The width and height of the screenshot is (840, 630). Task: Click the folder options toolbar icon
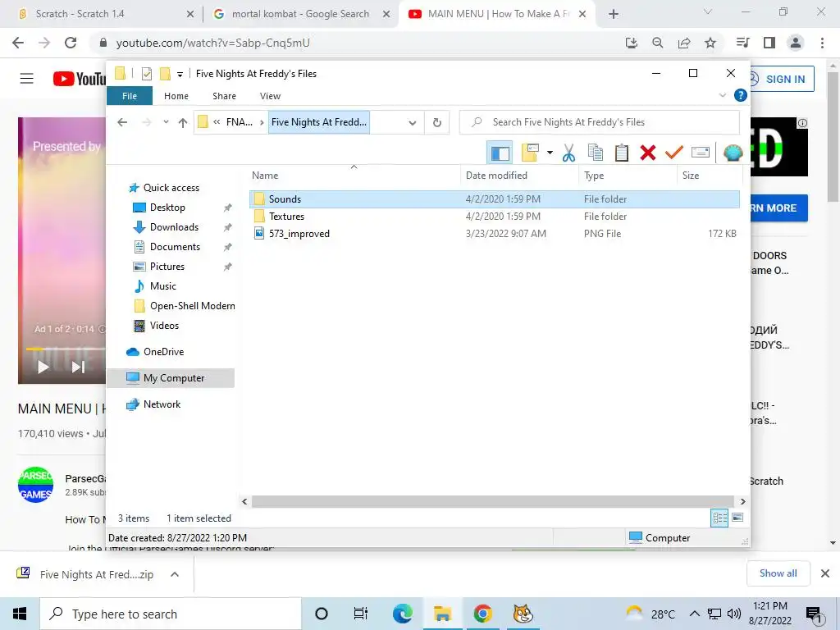pyautogui.click(x=530, y=153)
